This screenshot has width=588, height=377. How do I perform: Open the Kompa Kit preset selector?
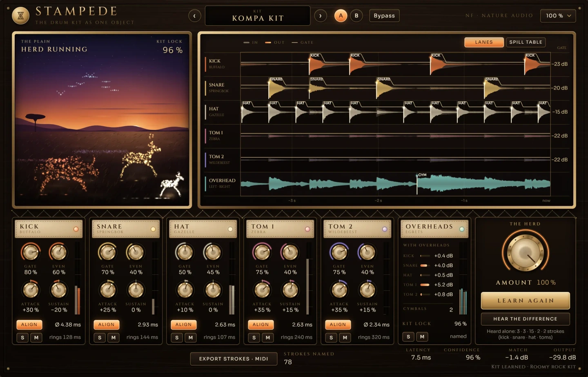258,16
